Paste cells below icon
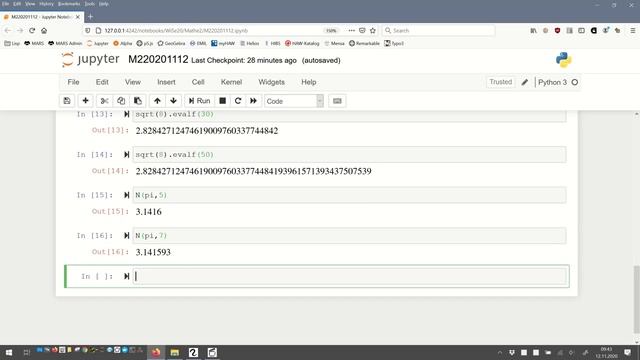This screenshot has width=640, height=360. 138,101
